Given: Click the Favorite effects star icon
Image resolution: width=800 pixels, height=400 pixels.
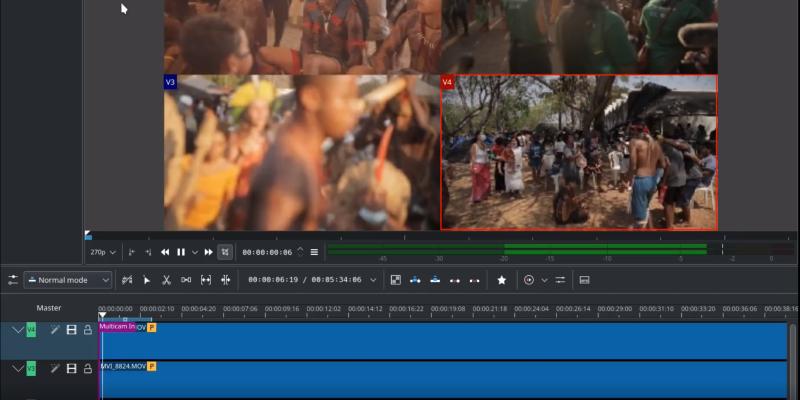Looking at the screenshot, I should tap(501, 280).
